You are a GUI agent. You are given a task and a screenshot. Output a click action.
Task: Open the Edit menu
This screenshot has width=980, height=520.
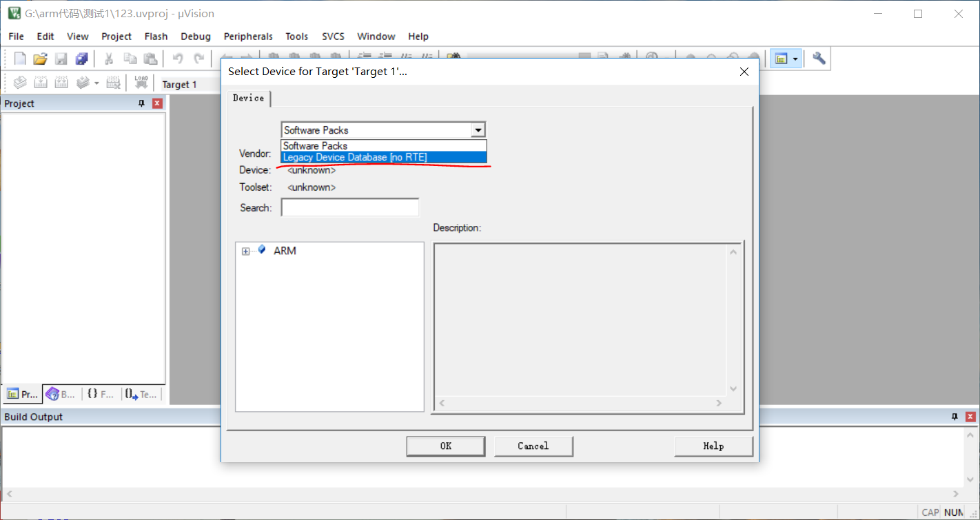coord(45,37)
